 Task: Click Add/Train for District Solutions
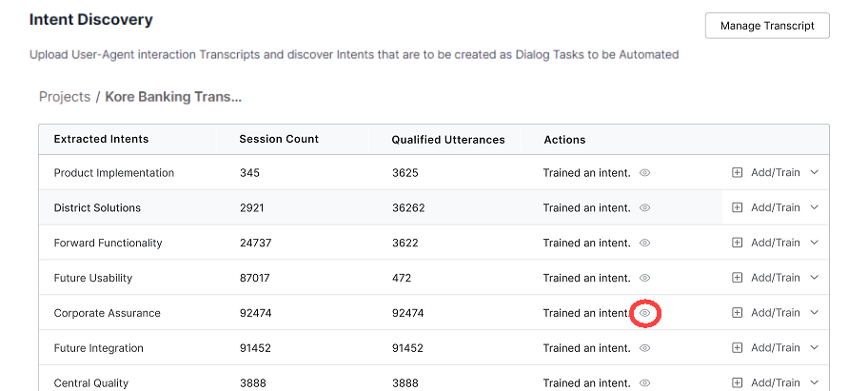[x=775, y=208]
